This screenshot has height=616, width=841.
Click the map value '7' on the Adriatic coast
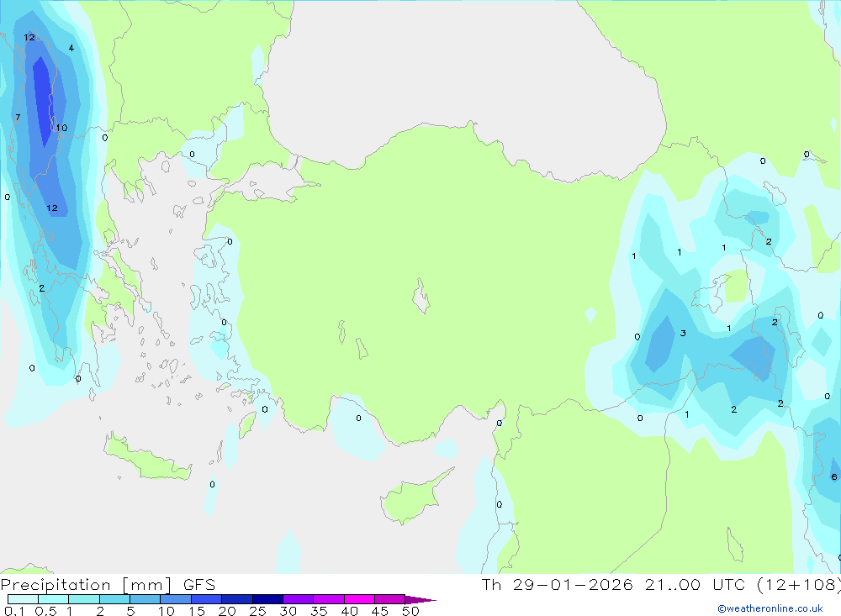18,118
